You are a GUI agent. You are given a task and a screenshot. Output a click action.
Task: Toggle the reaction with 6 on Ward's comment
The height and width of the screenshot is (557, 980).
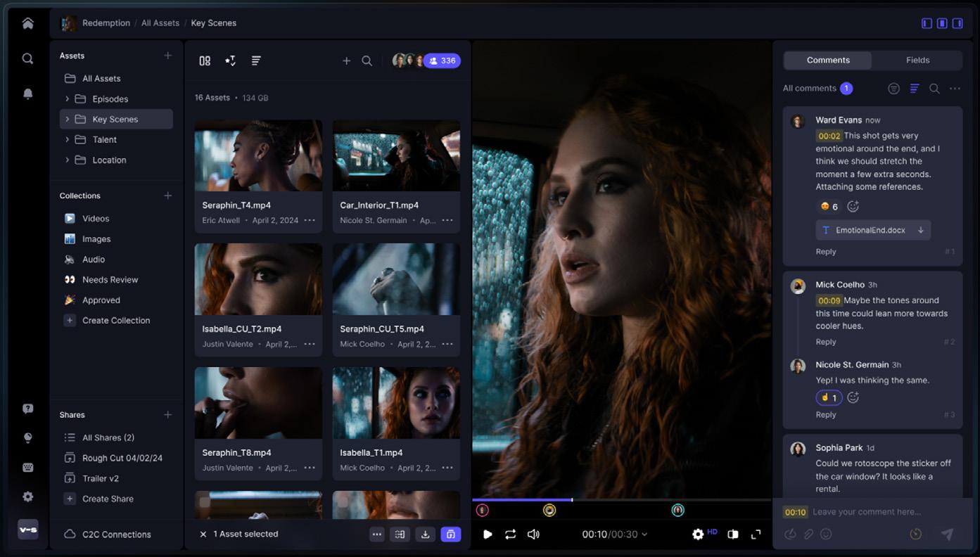[x=829, y=207]
